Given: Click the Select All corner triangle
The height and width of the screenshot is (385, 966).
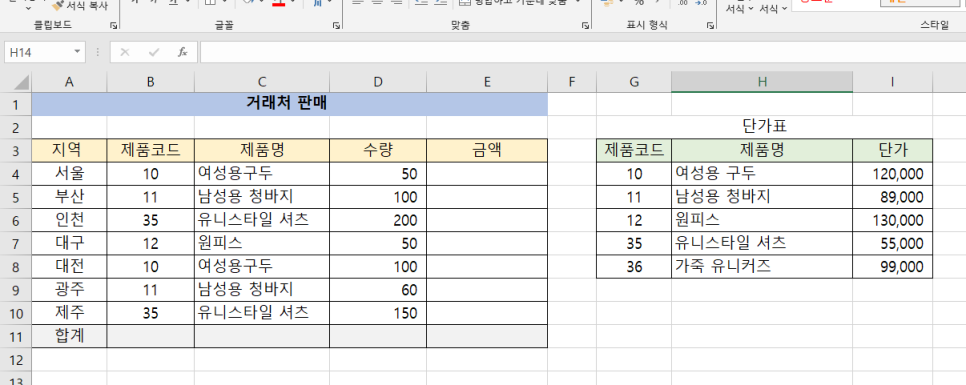Looking at the screenshot, I should pos(20,82).
